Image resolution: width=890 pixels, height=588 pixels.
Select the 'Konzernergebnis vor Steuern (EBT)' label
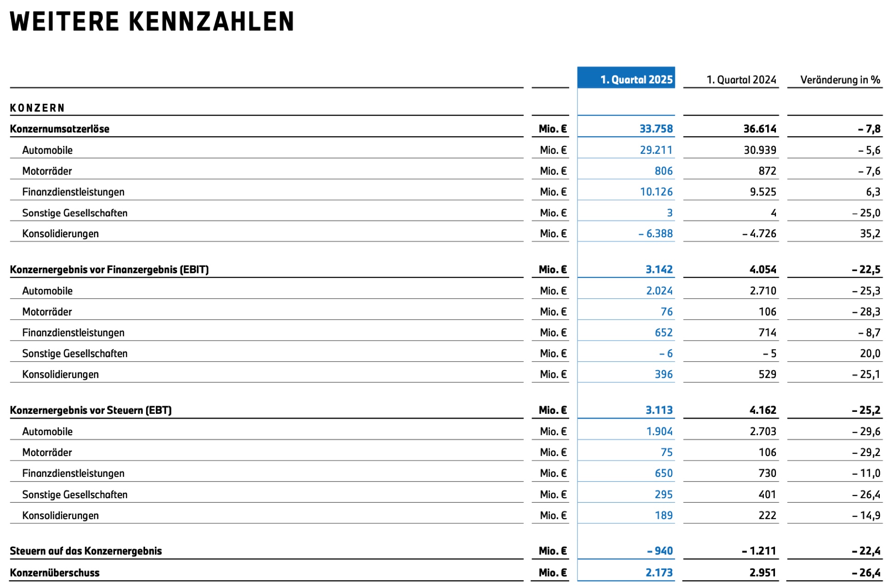pyautogui.click(x=91, y=411)
